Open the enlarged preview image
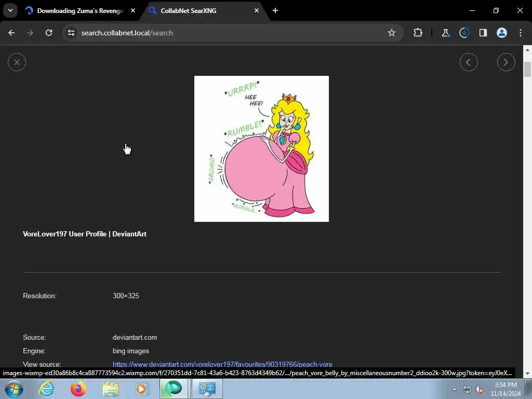Viewport: 532px width, 399px height. tap(261, 149)
